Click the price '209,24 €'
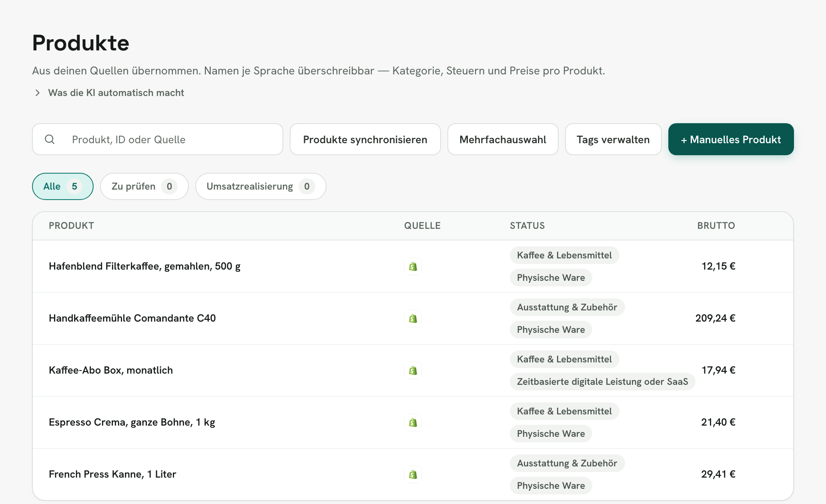 [x=716, y=318]
